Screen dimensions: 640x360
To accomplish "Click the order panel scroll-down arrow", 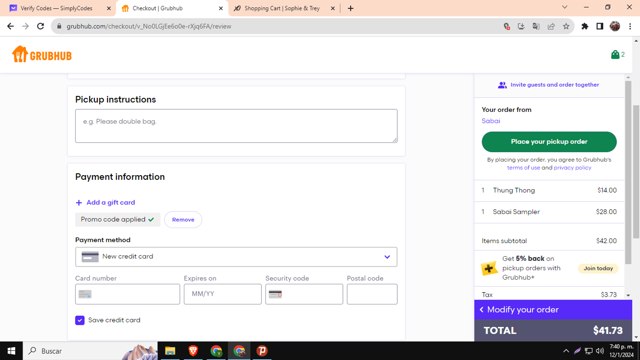I will [x=628, y=295].
